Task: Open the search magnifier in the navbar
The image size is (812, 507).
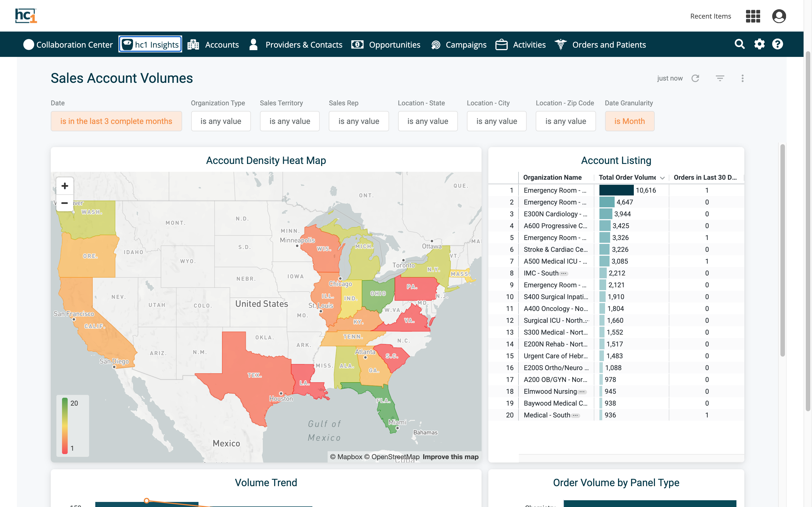Action: (740, 44)
